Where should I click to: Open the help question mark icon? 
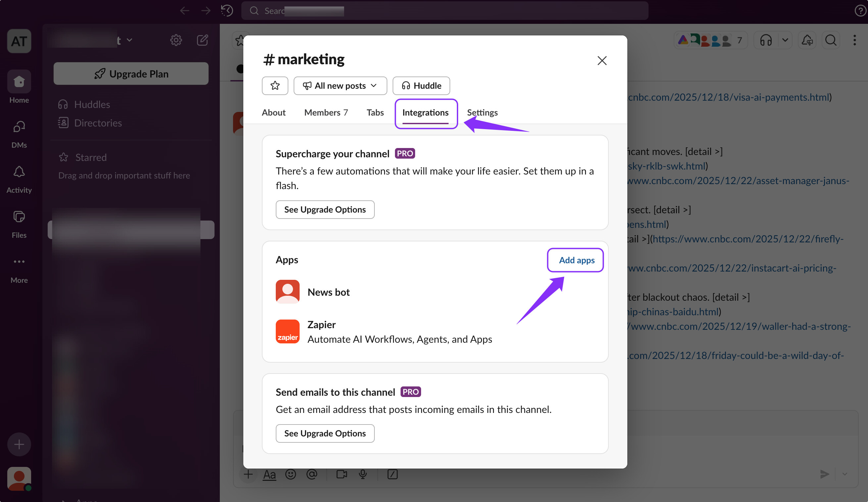860,11
